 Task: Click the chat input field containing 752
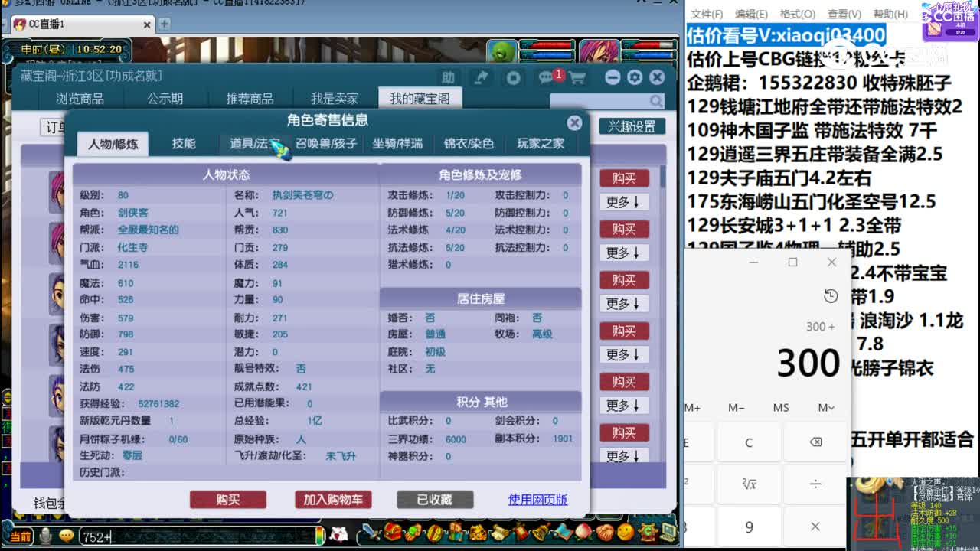click(x=199, y=536)
